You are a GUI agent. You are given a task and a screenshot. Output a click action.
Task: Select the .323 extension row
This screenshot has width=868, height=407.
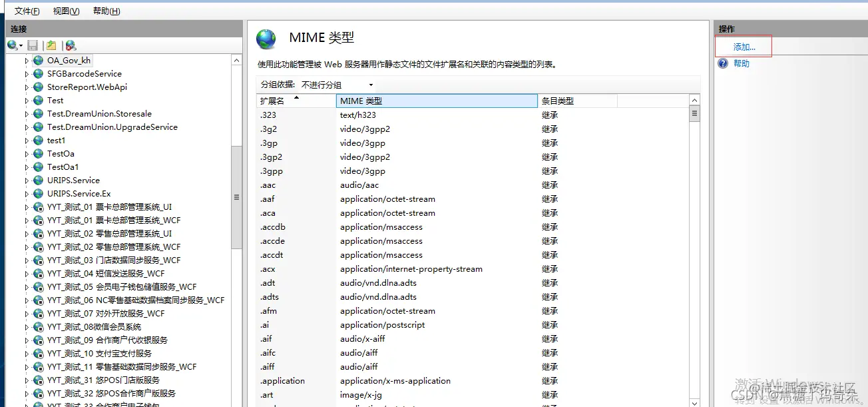pyautogui.click(x=473, y=115)
